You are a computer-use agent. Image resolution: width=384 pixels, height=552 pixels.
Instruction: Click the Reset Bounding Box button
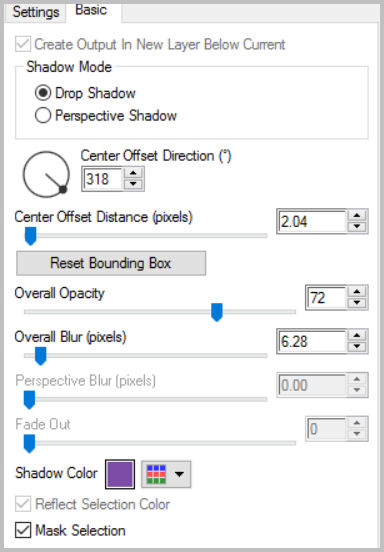click(111, 263)
